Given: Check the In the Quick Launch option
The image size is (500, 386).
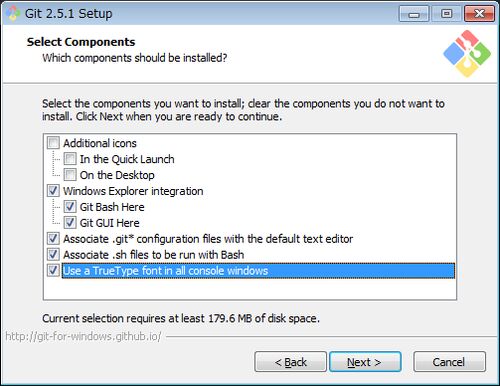Looking at the screenshot, I should (70, 159).
